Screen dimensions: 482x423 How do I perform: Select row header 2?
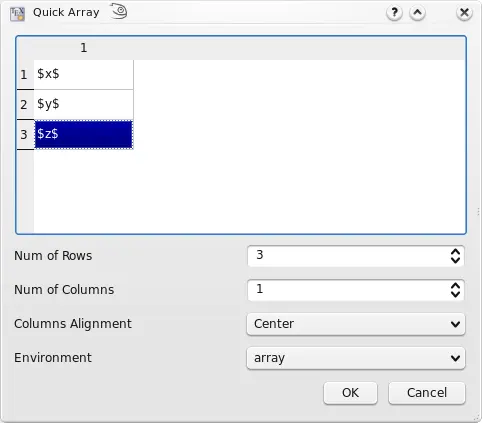click(25, 105)
